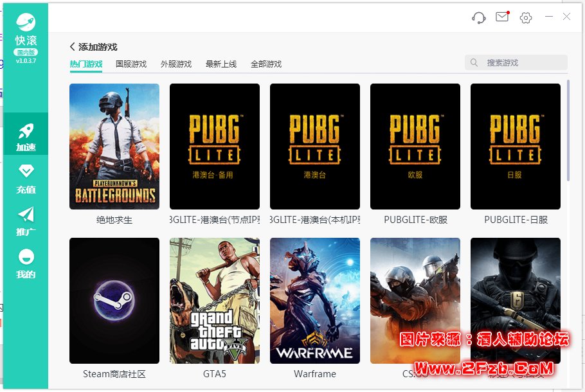585x392 pixels.
Task: Select the PUBG Lite 欧服 cover
Action: 415,147
